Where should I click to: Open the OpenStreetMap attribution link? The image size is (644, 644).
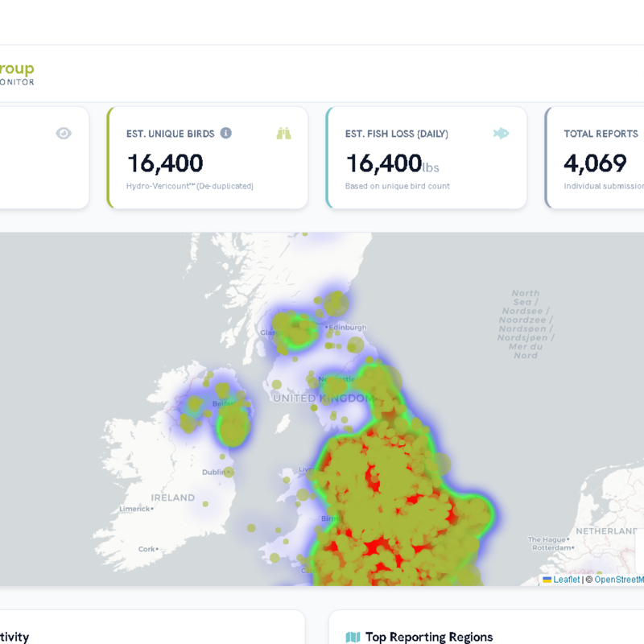point(620,580)
